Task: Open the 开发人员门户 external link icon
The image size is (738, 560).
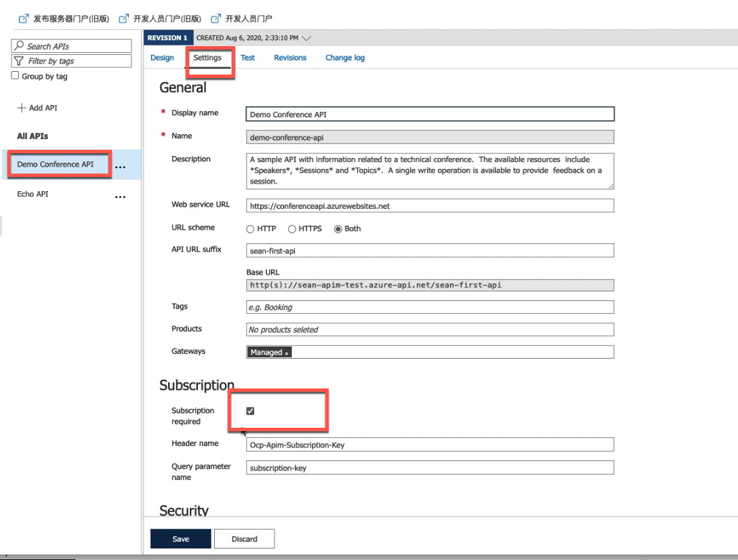Action: (x=216, y=19)
